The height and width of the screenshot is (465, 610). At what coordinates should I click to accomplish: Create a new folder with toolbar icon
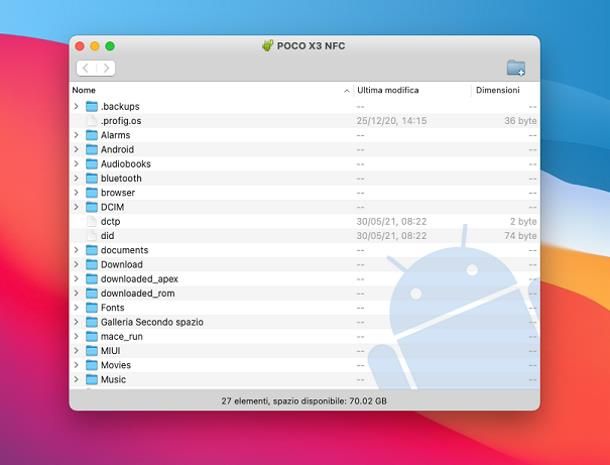(516, 68)
